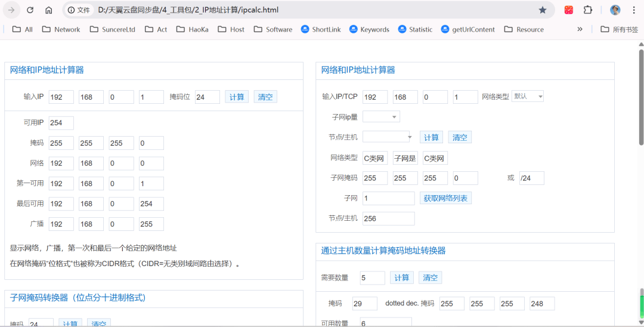
Task: Expand the 网络类型 dropdown showing 默认
Action: pyautogui.click(x=528, y=96)
